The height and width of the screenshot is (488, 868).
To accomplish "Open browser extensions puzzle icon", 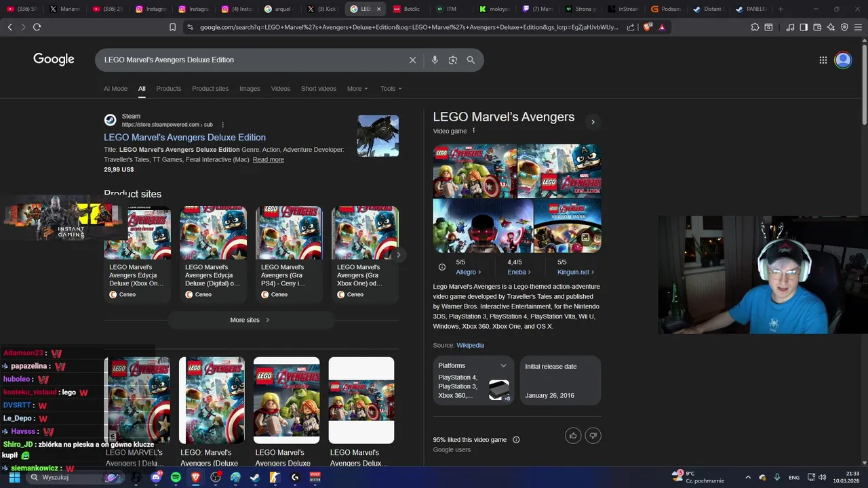I will [755, 27].
